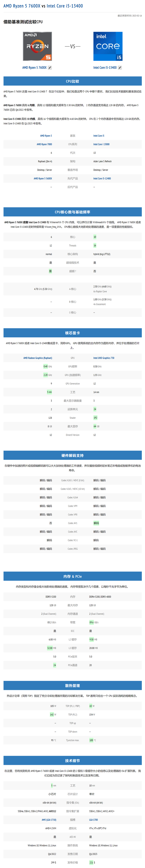Click the AMD Ryzen 5 logo image
The height and width of the screenshot is (868, 145).
coord(37,46)
